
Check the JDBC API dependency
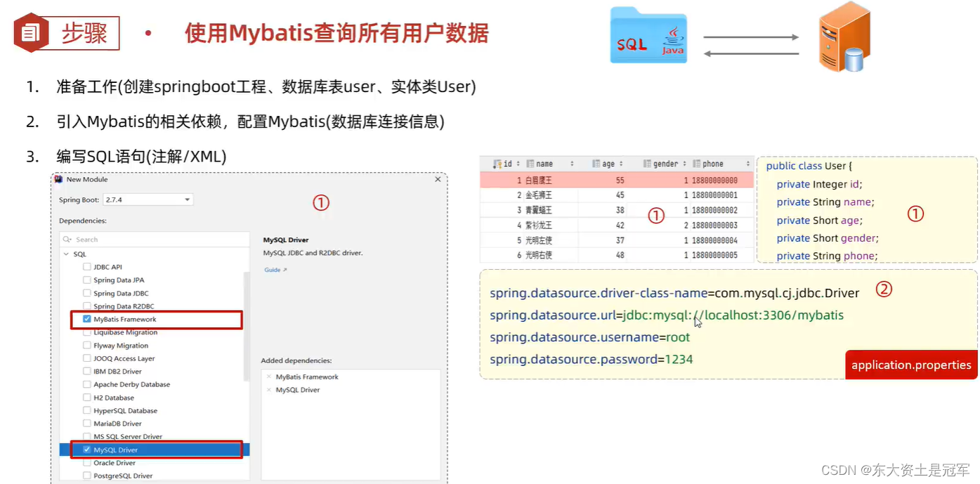[87, 267]
